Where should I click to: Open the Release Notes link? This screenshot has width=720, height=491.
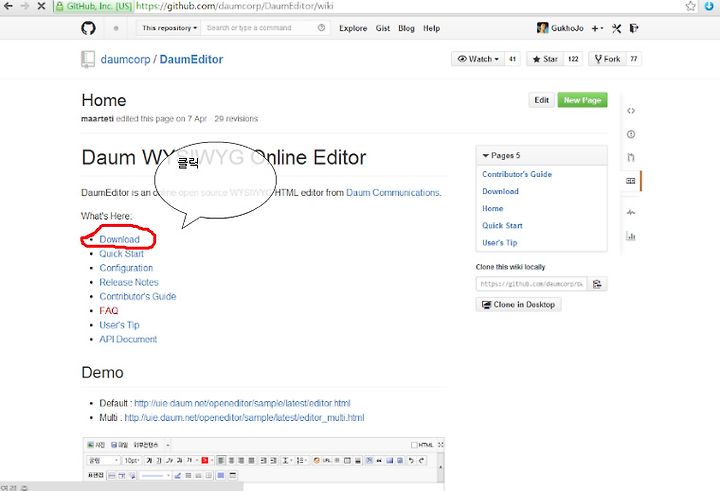[129, 282]
